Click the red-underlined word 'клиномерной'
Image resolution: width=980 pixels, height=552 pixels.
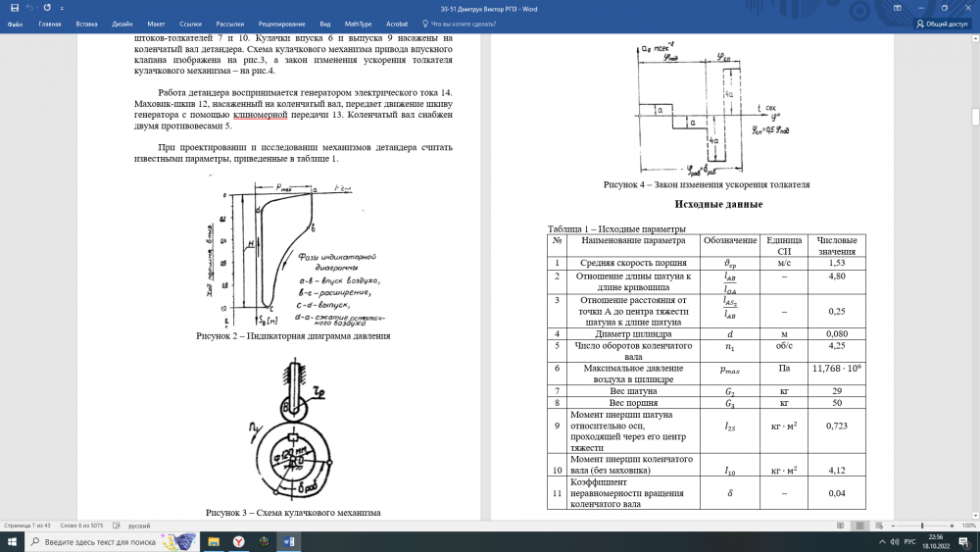260,115
